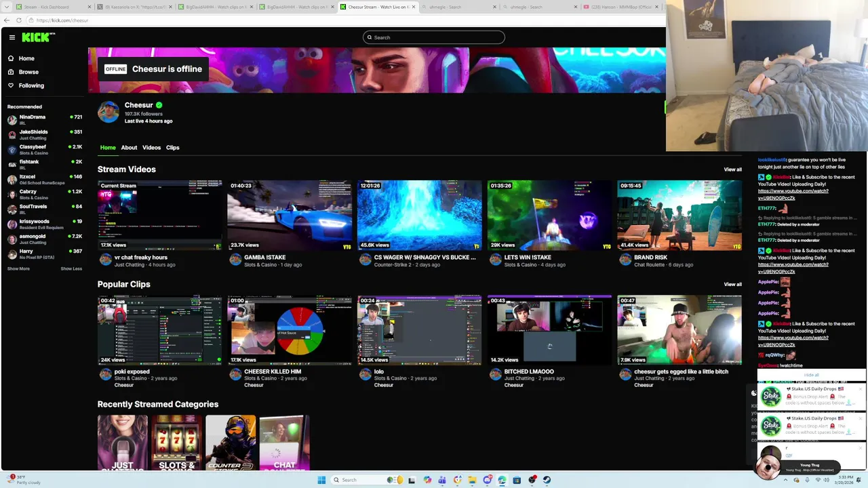Switch to the Kaesariola on X tab
Image resolution: width=868 pixels, height=488 pixels.
click(134, 7)
